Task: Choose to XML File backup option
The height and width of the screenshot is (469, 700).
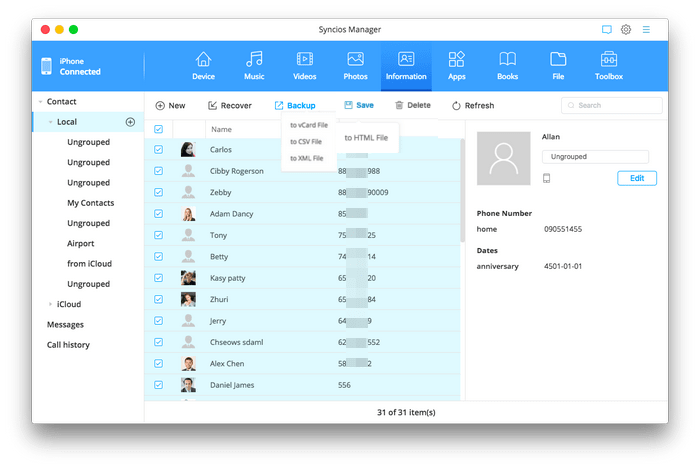Action: coord(307,158)
